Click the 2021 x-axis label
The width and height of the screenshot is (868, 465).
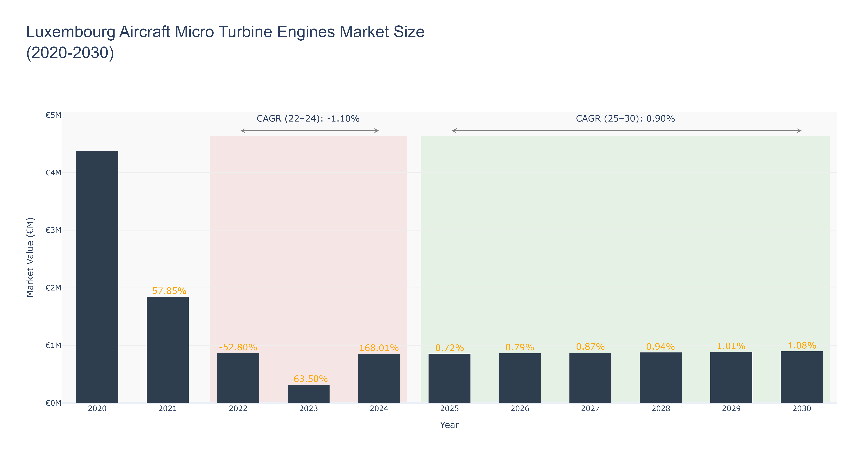[x=167, y=408]
